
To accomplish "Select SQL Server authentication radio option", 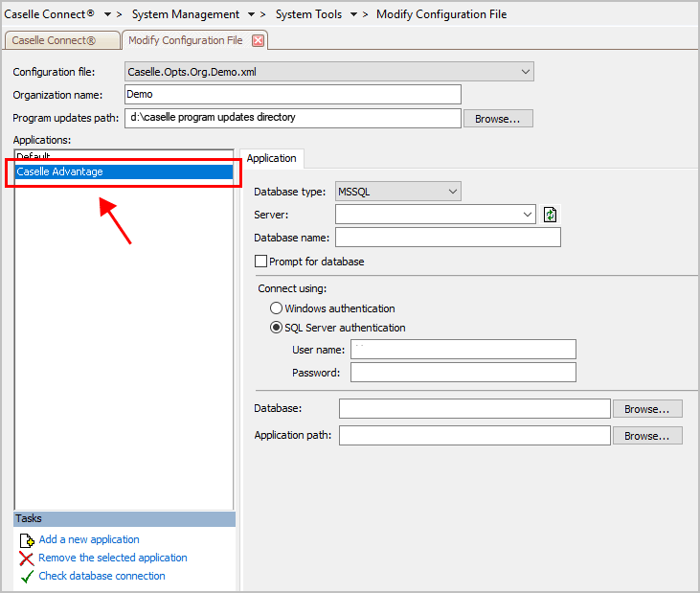I will (277, 328).
